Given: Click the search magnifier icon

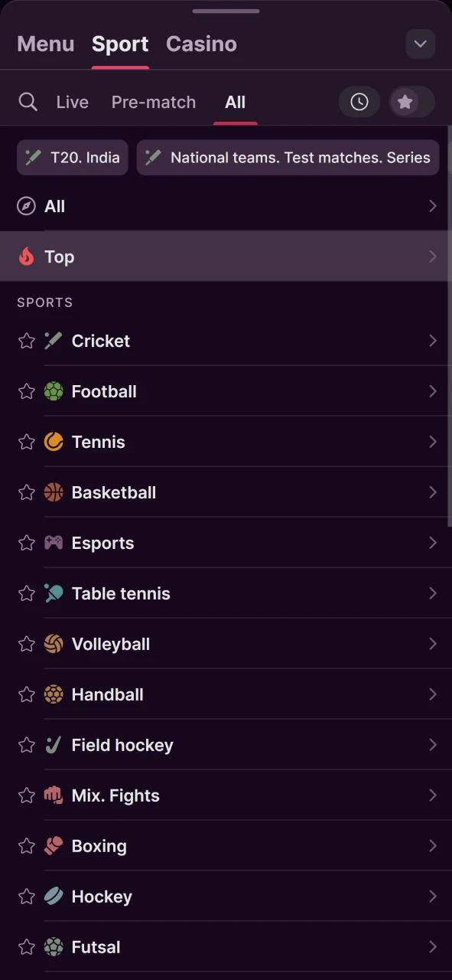Looking at the screenshot, I should (x=28, y=101).
